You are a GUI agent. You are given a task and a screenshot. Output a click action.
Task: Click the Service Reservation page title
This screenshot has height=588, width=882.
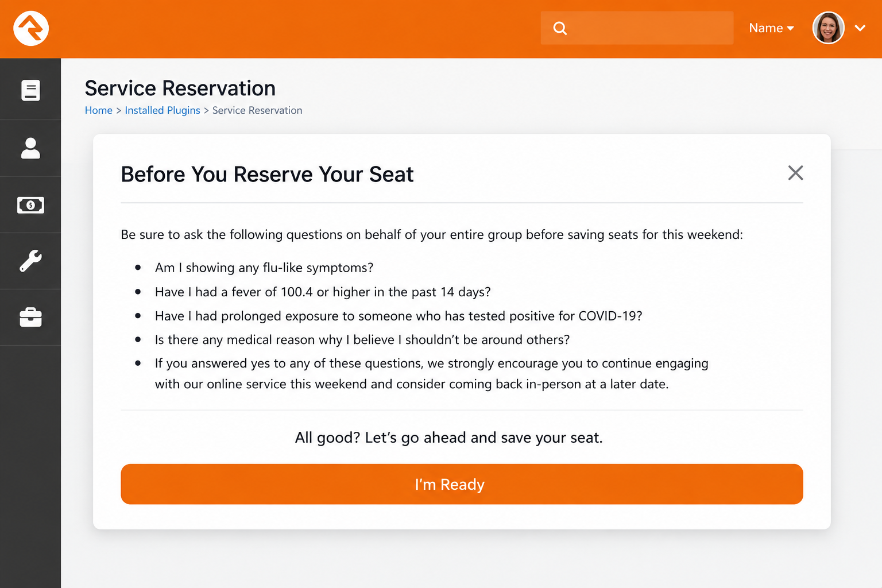(x=180, y=88)
